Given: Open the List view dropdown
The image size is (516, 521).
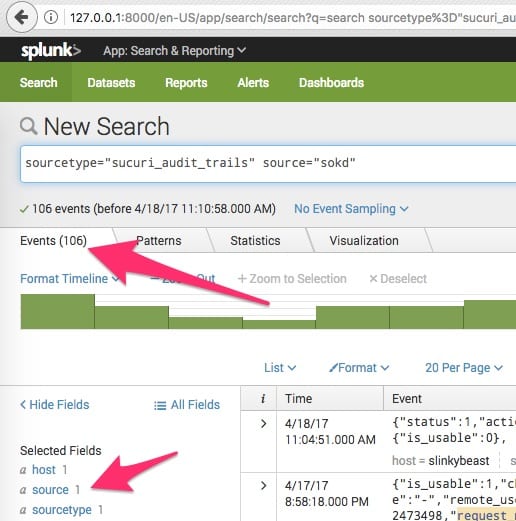Looking at the screenshot, I should (x=280, y=368).
